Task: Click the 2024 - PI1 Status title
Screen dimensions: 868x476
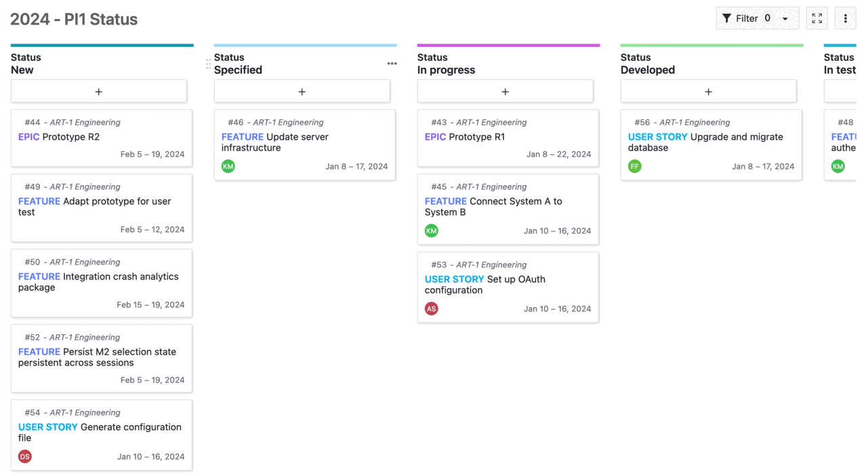Action: point(74,20)
